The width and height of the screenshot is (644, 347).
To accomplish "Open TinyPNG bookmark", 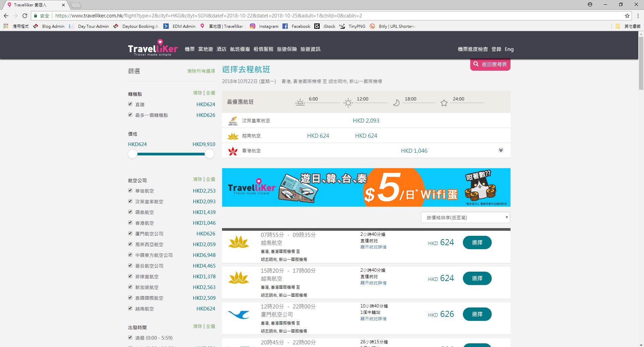I will click(x=353, y=26).
